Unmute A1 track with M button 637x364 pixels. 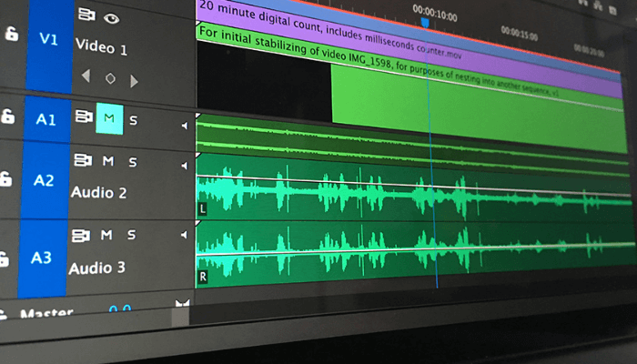109,118
